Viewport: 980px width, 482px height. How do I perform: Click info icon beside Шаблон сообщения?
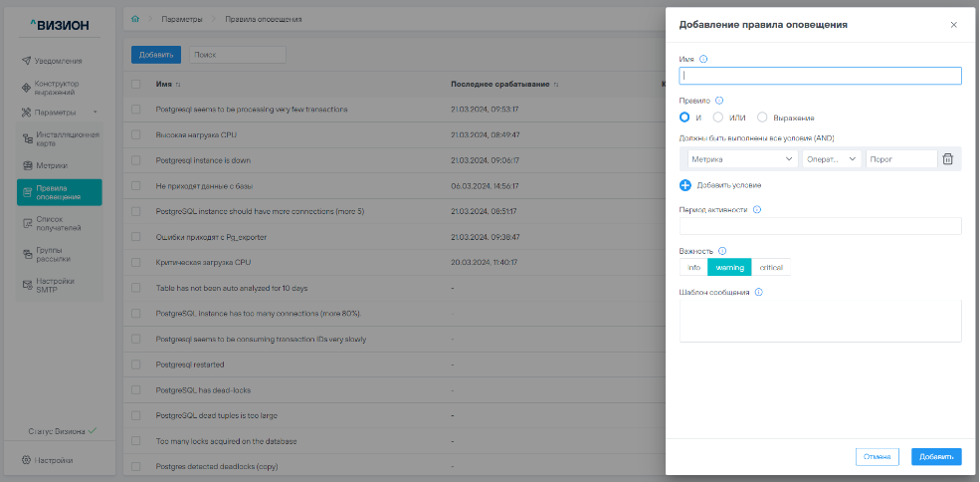coord(759,292)
